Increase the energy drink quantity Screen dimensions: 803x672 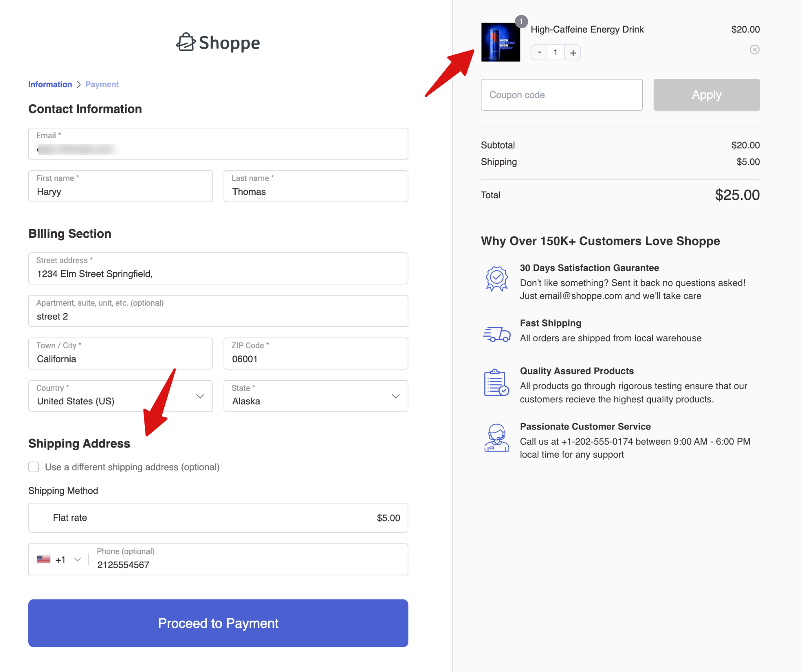(572, 52)
